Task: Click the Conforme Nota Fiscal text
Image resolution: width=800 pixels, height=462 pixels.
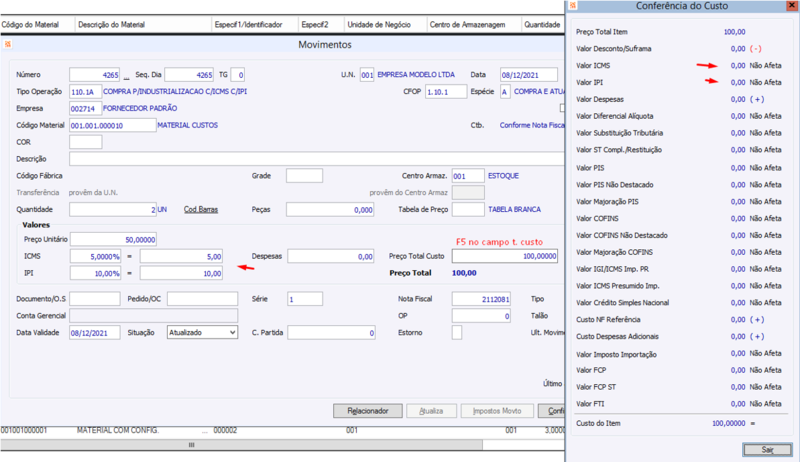Action: [x=532, y=125]
